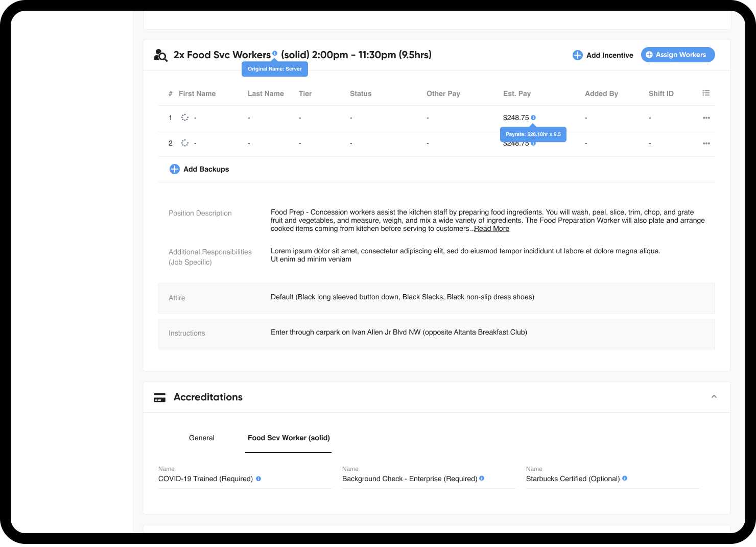Click the Instructions carpark entry text

[x=399, y=332]
